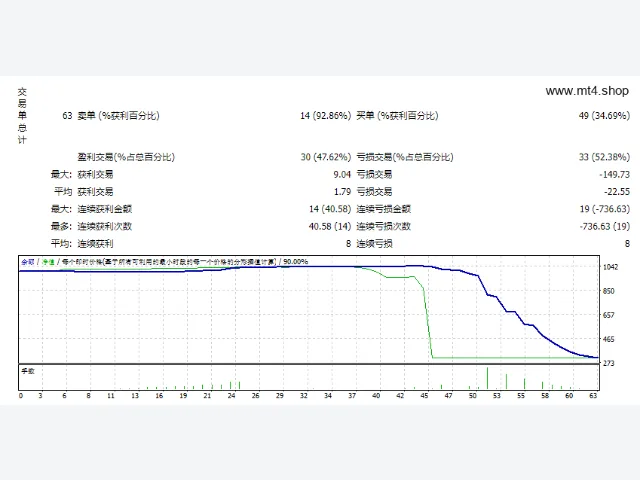640x480 pixels.
Task: Click the average loss trade value -22.55
Action: click(617, 192)
